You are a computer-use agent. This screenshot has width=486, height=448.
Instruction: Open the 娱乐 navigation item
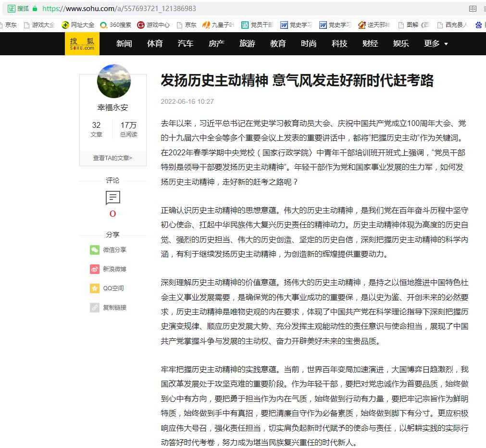click(401, 44)
